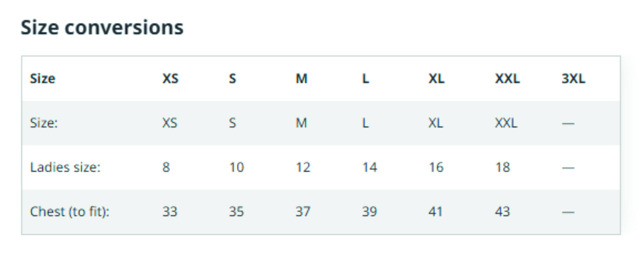Click the dash in Chest row's 3XL column
This screenshot has height=265, width=644.
[x=568, y=212]
